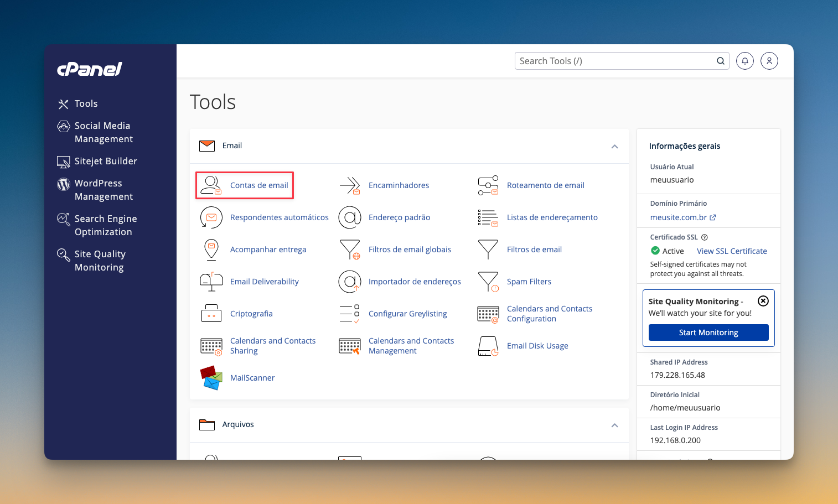The height and width of the screenshot is (504, 838).
Task: Click the Spam Filters funnel icon
Action: [x=488, y=282]
